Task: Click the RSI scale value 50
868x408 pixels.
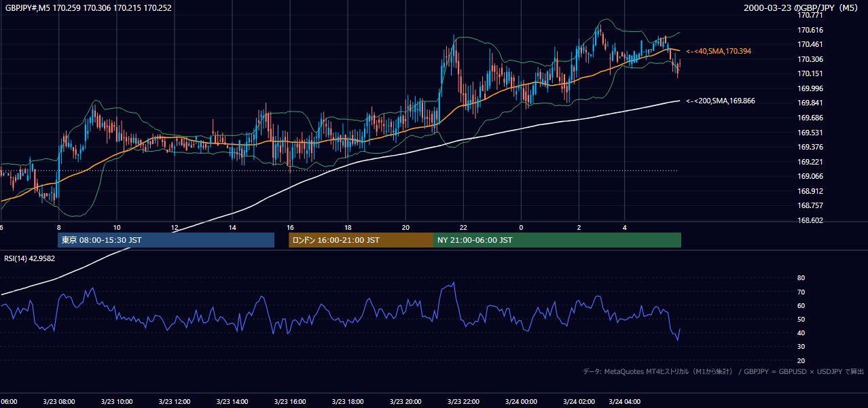Action: pos(801,319)
